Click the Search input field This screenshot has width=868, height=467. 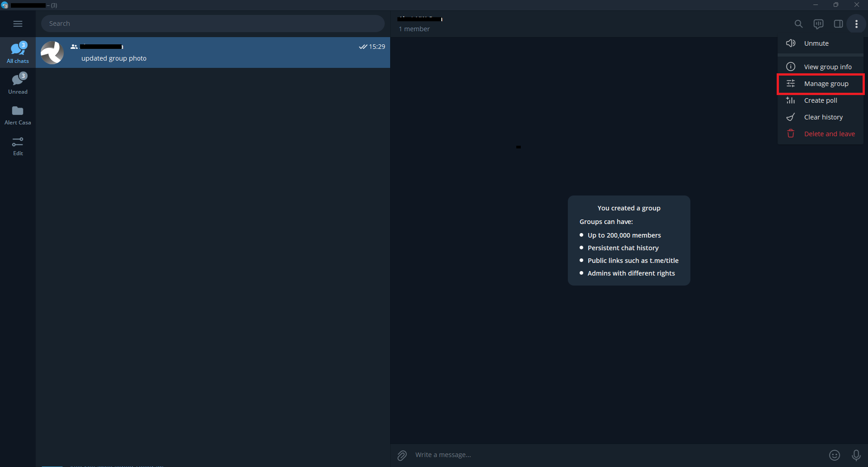[212, 24]
